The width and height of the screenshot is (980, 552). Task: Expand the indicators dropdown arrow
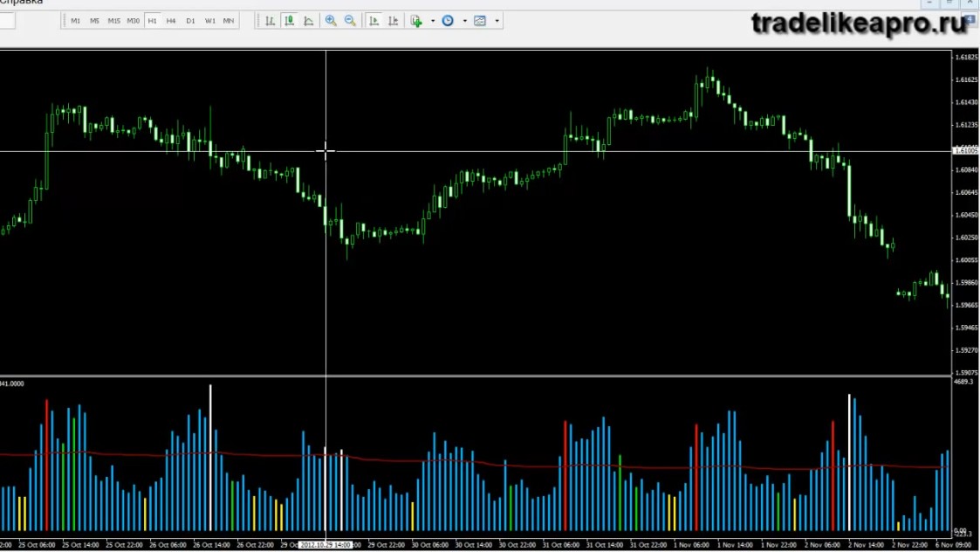tap(433, 21)
